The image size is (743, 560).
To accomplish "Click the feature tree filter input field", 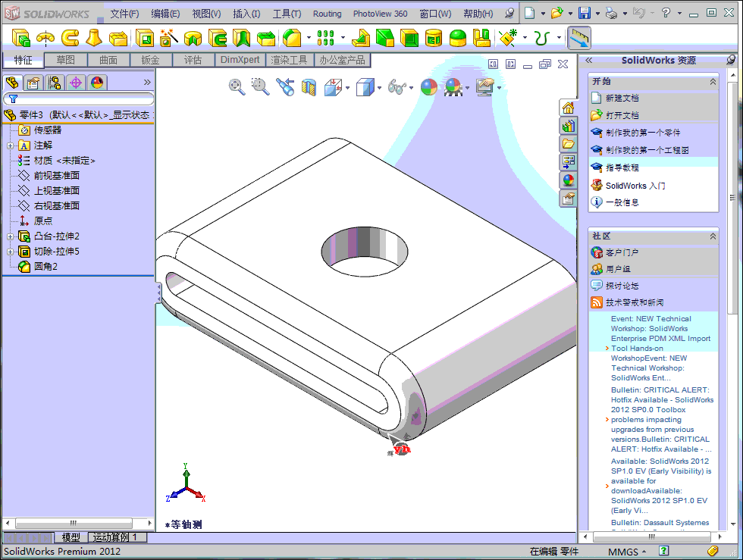I will tap(79, 99).
